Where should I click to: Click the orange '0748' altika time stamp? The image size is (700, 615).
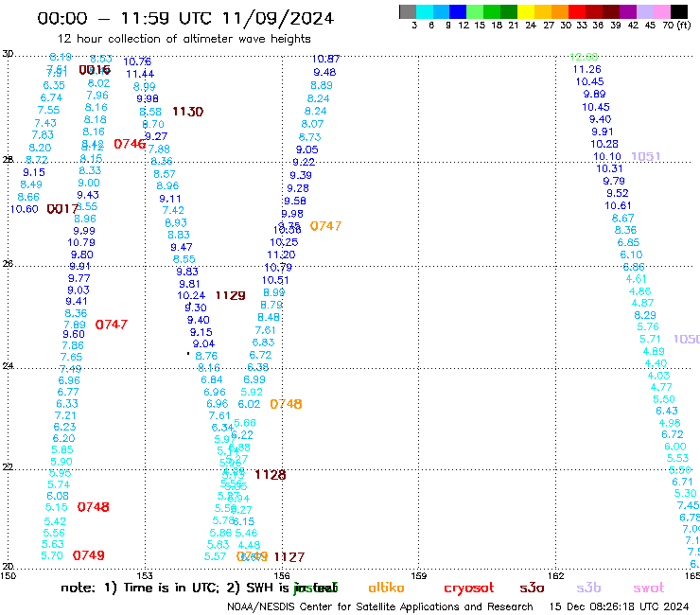point(286,404)
